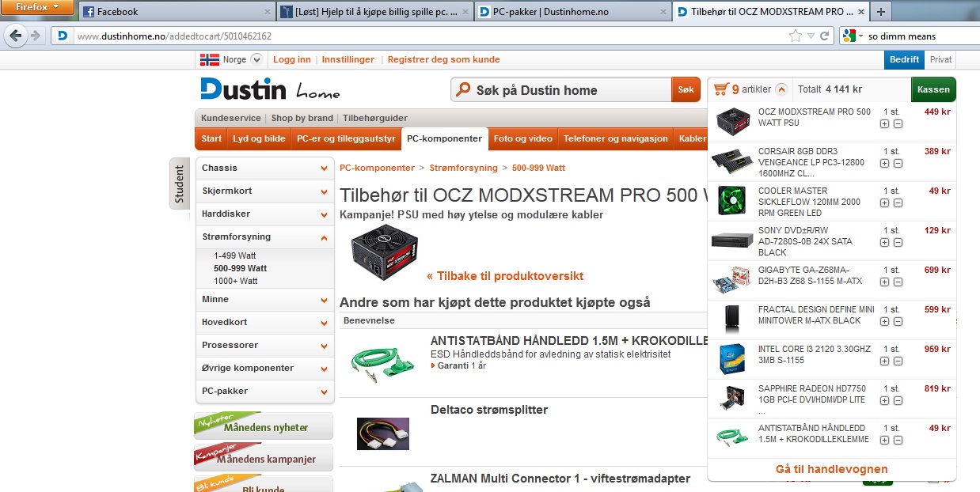
Task: Open the Norge country dropdown
Action: pos(256,59)
